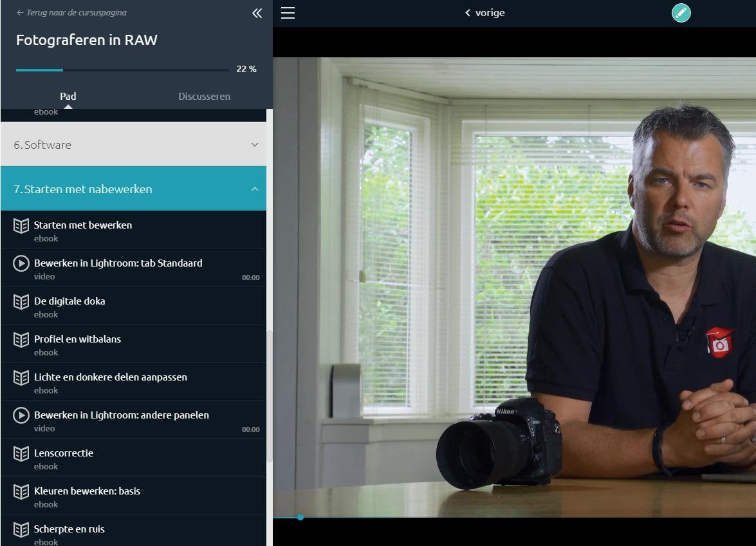Screen dimensions: 756x546
Task: Open lesson Kleuren bewerken: basis
Action: [134, 496]
